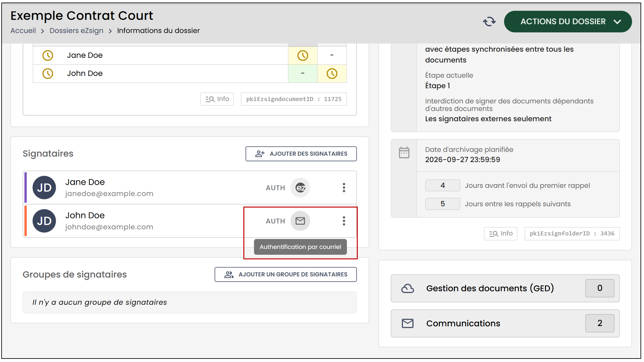The image size is (644, 362).
Task: Click AJOUTER UN GROUPE DE SIGNATAIRES button
Action: [285, 275]
